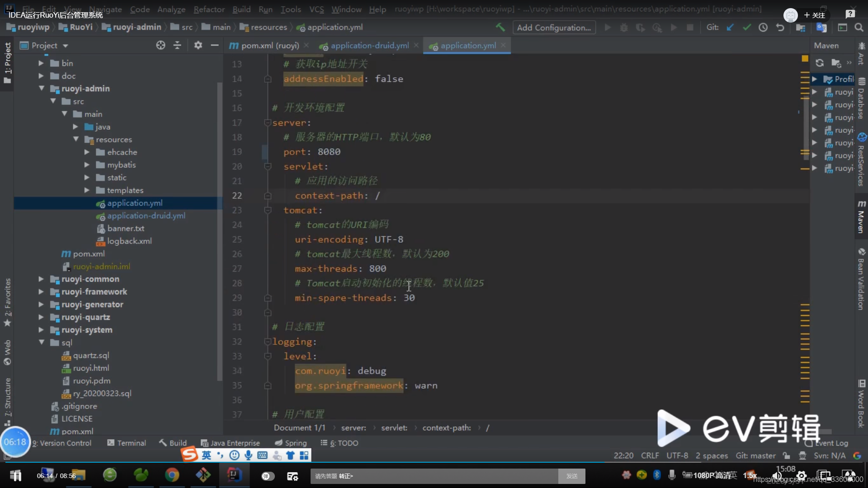The width and height of the screenshot is (868, 488).
Task: Click the Git update project arrow icon
Action: tap(730, 28)
